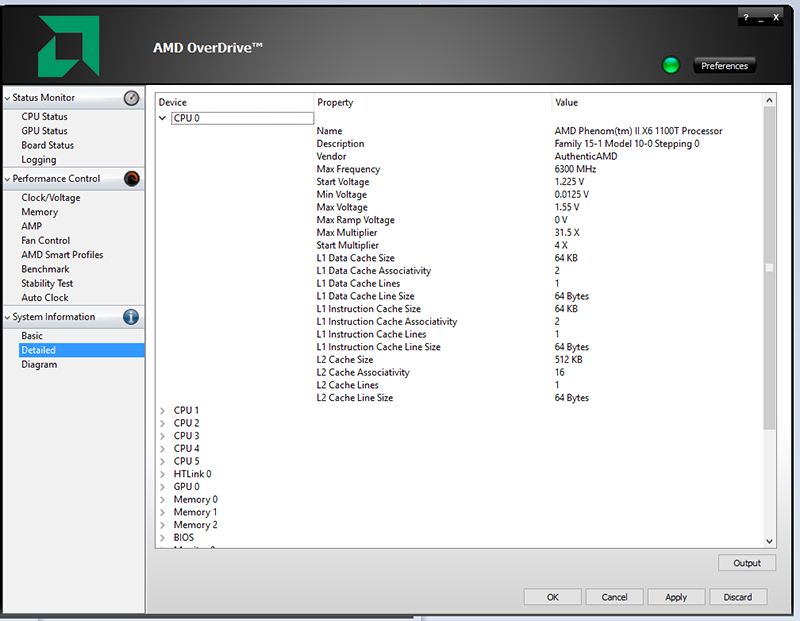Expand the GPU 0 node arrow
The image size is (800, 621).
pos(163,487)
